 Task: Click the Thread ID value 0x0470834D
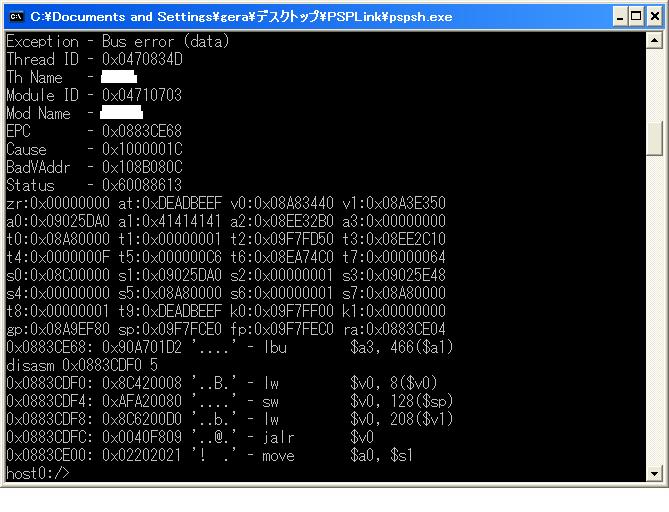(x=143, y=59)
